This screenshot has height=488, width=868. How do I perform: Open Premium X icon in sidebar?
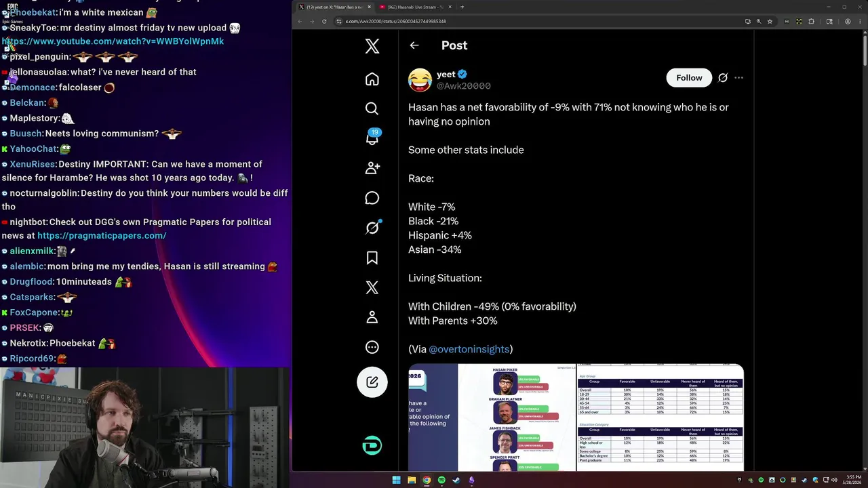[x=372, y=287]
